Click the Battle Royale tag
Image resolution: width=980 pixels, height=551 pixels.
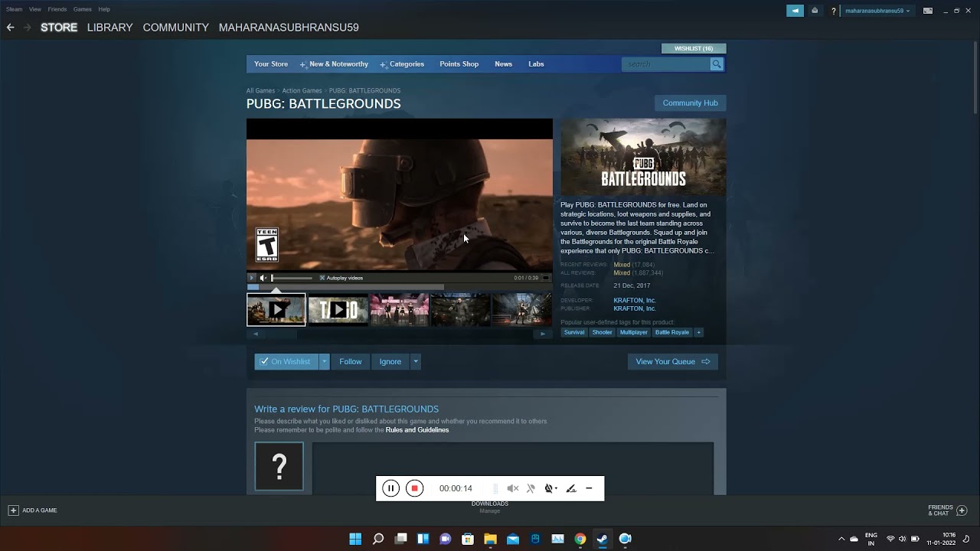coord(672,332)
